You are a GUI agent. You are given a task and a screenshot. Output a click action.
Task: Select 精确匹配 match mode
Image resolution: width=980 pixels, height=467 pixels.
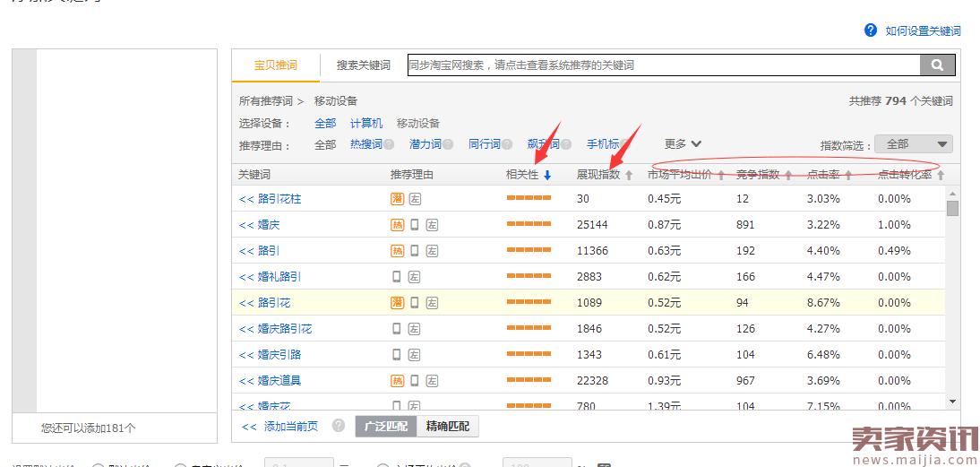coord(447,427)
